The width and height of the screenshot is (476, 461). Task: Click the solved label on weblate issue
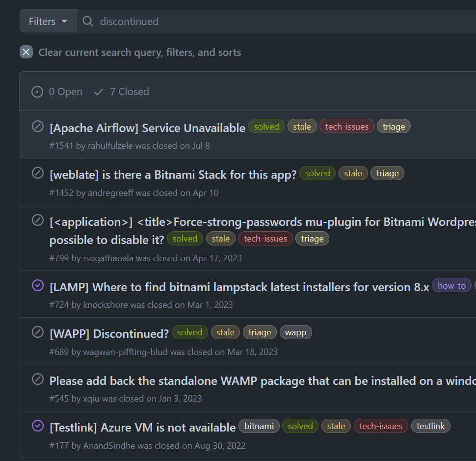(x=317, y=173)
